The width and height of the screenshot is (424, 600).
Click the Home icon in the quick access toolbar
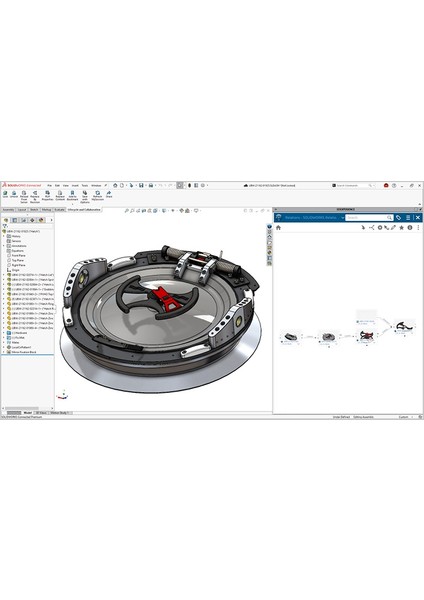(x=115, y=185)
